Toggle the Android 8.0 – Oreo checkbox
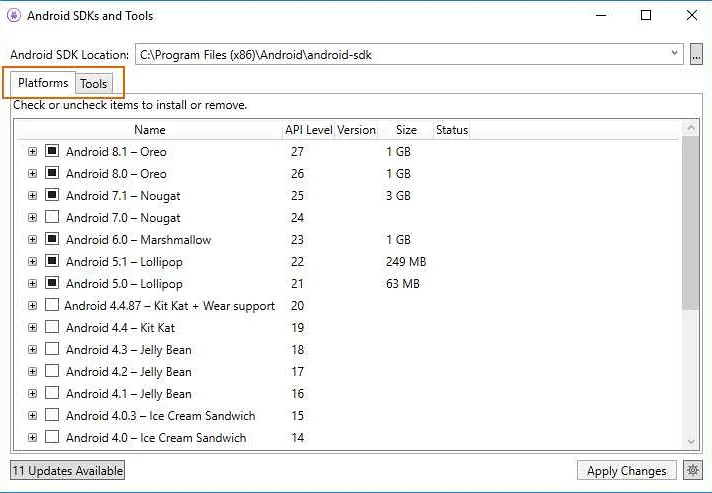The image size is (712, 493). tap(52, 173)
